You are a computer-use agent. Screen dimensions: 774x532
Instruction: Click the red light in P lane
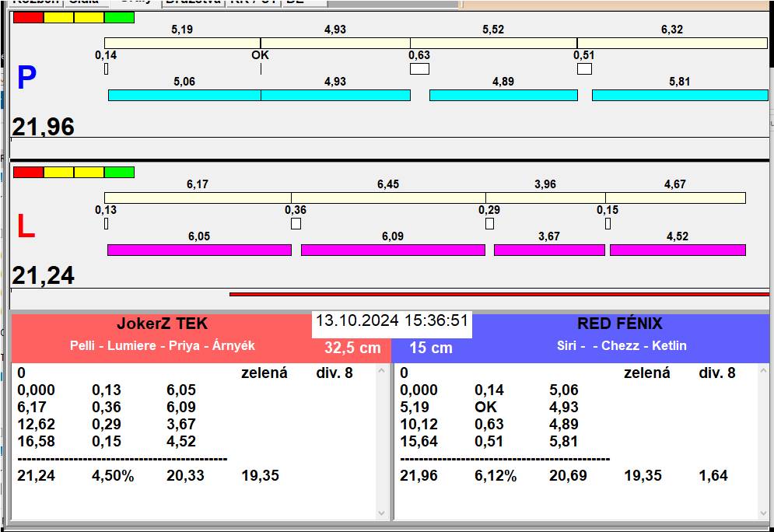click(28, 17)
